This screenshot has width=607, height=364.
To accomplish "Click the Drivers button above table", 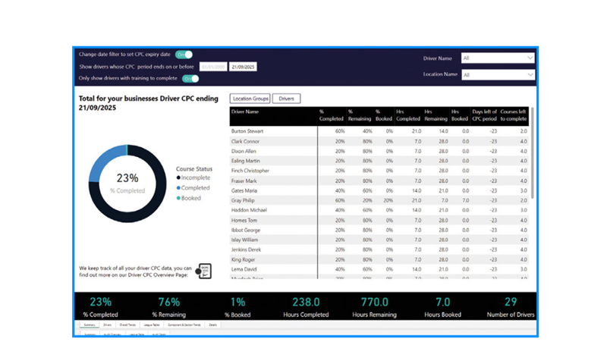I will [x=286, y=99].
